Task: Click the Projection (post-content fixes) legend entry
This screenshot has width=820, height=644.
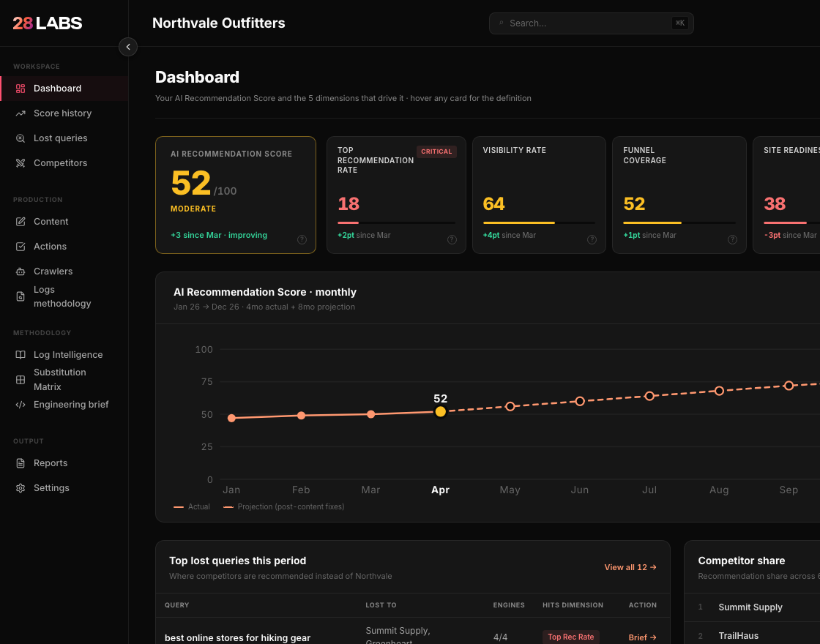Action: (x=284, y=506)
